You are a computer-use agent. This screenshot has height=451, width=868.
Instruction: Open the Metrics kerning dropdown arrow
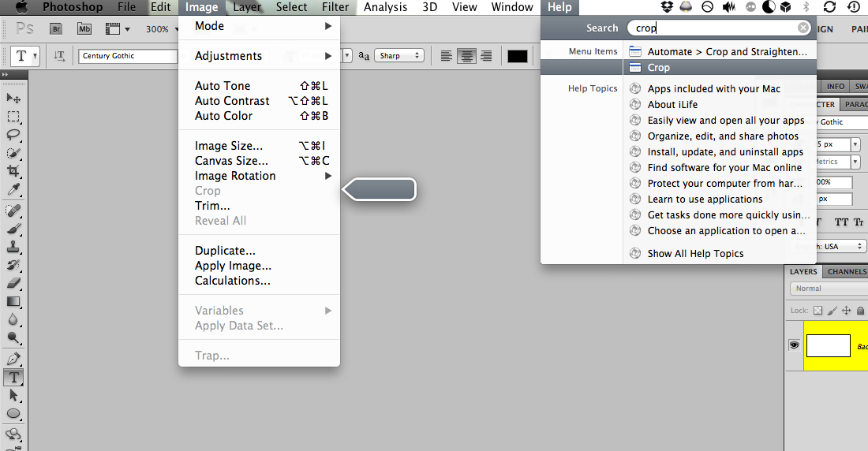click(x=855, y=162)
